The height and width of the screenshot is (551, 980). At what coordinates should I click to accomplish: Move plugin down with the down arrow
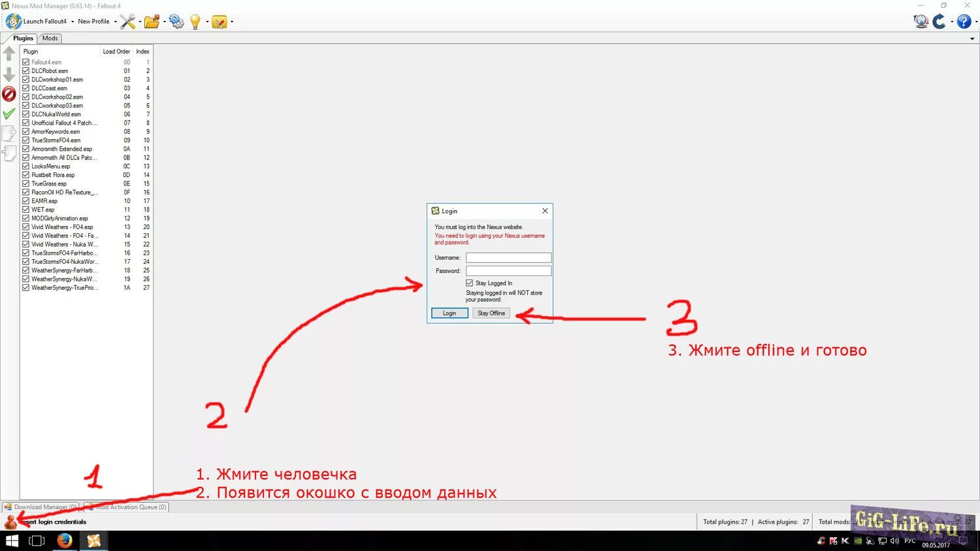click(9, 74)
